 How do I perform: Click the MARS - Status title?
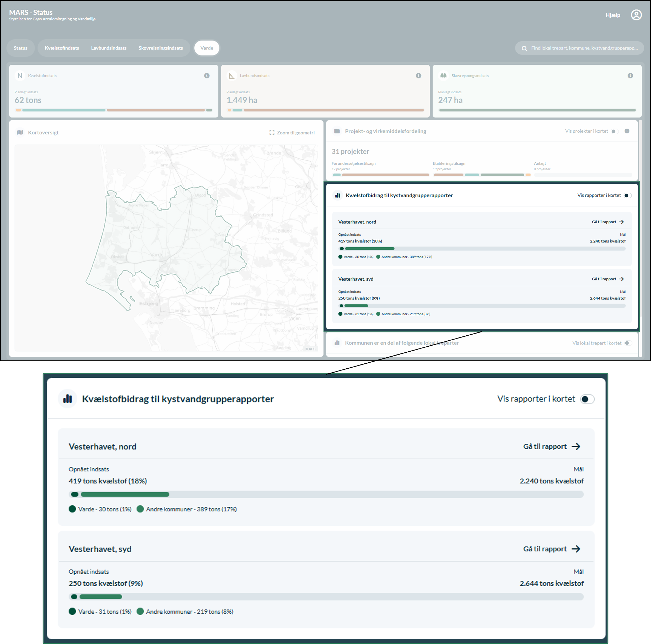coord(31,13)
